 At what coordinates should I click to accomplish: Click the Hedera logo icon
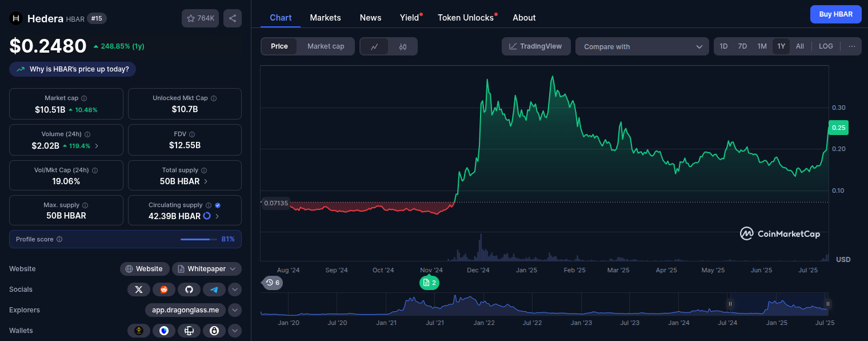pos(16,19)
